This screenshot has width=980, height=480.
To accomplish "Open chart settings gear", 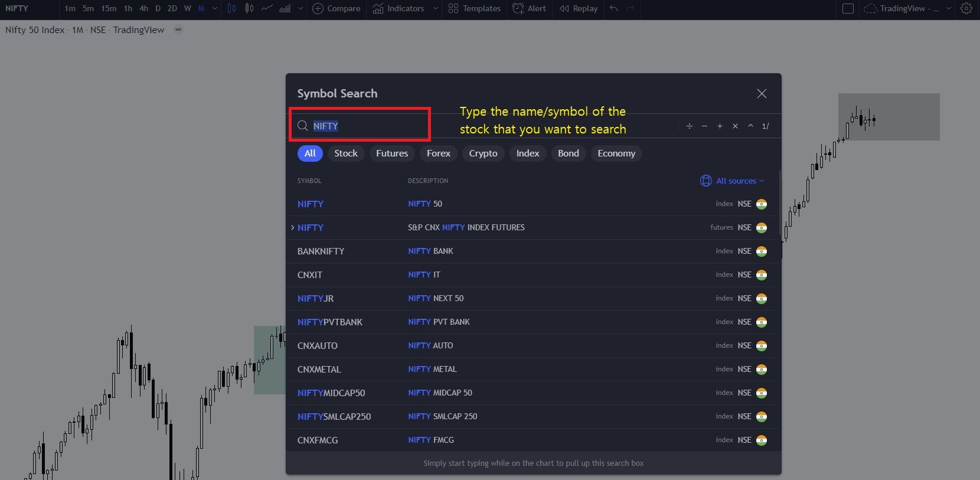I will pyautogui.click(x=966, y=8).
